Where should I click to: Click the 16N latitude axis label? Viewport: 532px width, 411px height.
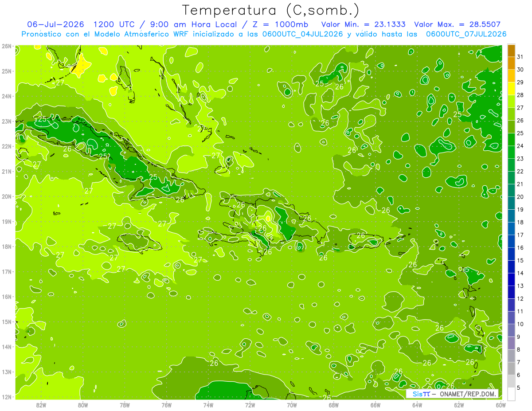pos(6,297)
